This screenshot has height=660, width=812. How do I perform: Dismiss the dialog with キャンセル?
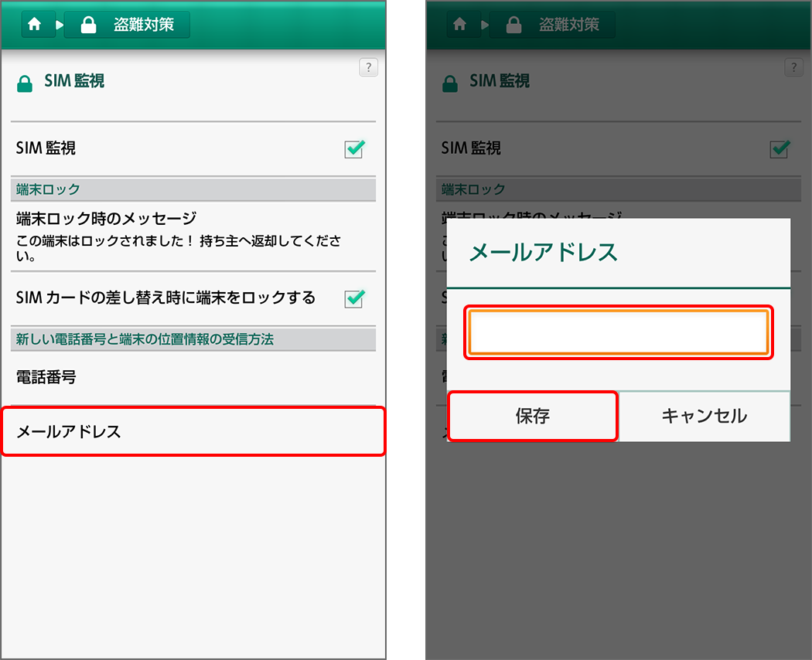(704, 415)
